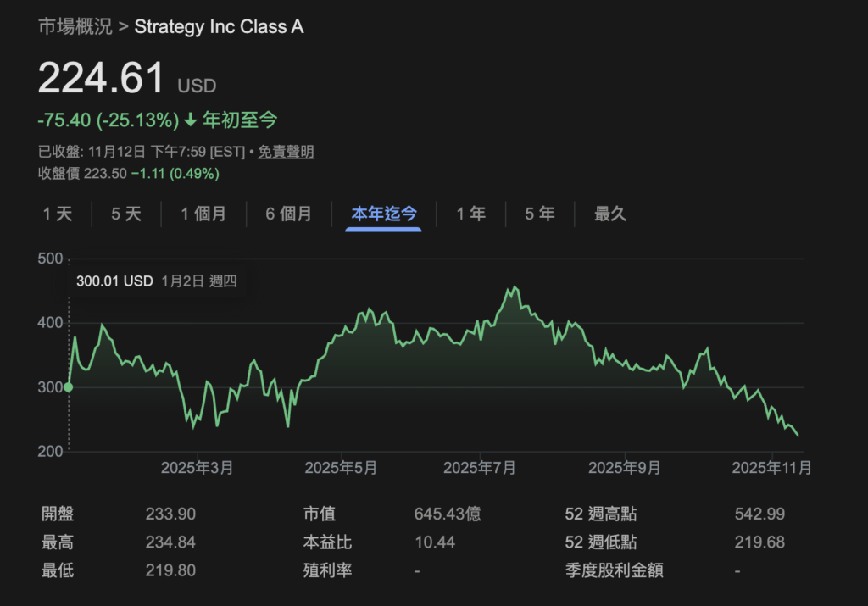This screenshot has height=606, width=868.
Task: Select the 5天 tab
Action: (125, 214)
